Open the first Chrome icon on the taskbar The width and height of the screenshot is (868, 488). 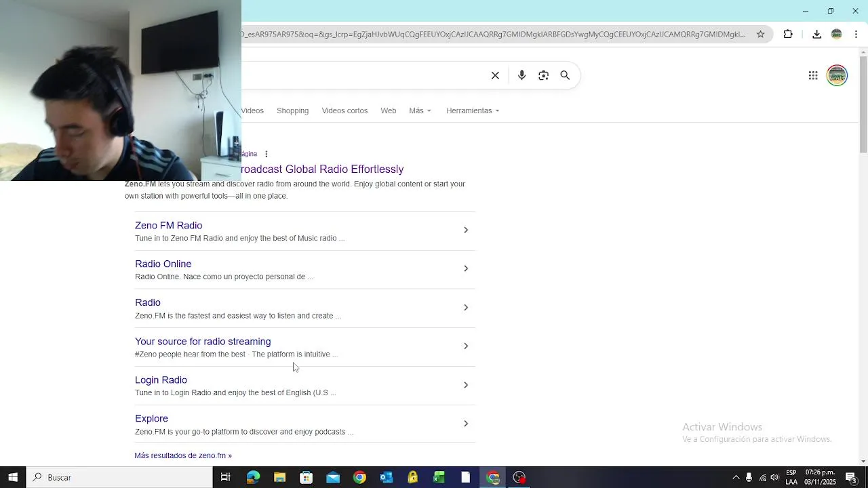point(359,477)
